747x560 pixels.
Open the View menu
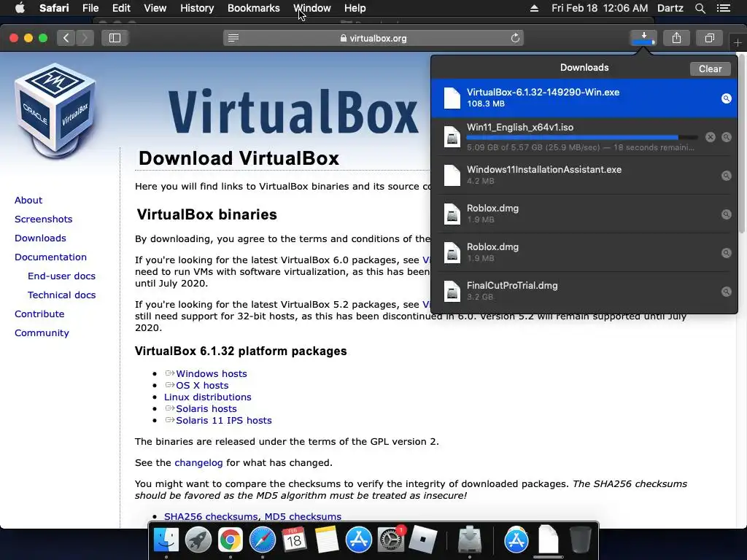[155, 8]
